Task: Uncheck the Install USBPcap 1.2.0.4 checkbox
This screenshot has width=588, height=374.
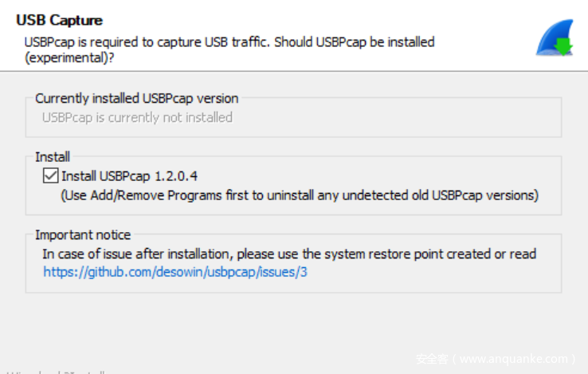Action: pos(50,176)
